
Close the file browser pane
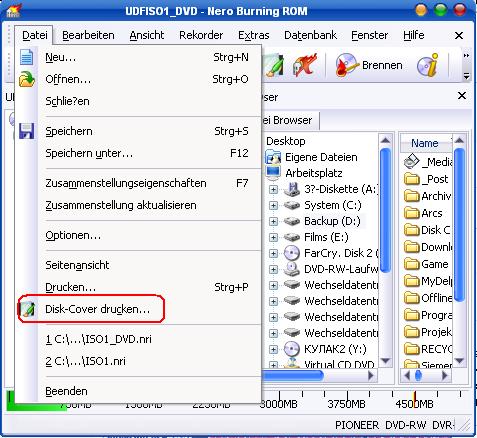[462, 96]
